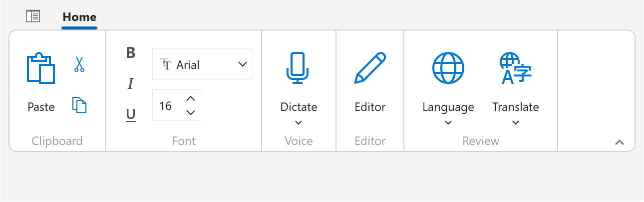Toggle Bold formatting
This screenshot has height=202, width=644.
[130, 53]
